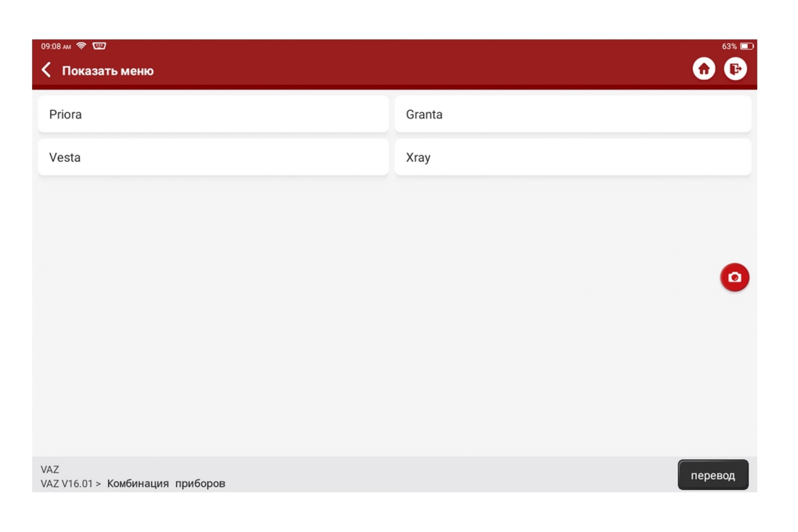Tap the Показать меню title
Image resolution: width=798 pixels, height=532 pixels.
click(108, 71)
